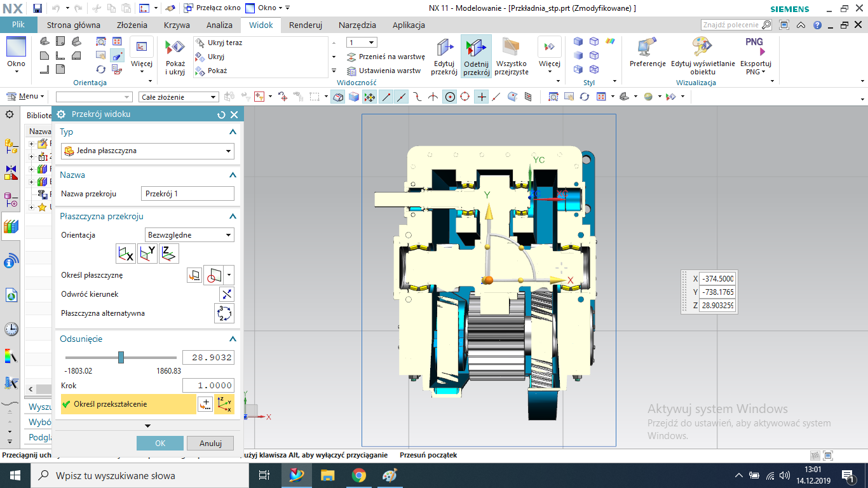Switch to the Renderuj tab
Viewport: 868px width, 488px height.
[306, 25]
